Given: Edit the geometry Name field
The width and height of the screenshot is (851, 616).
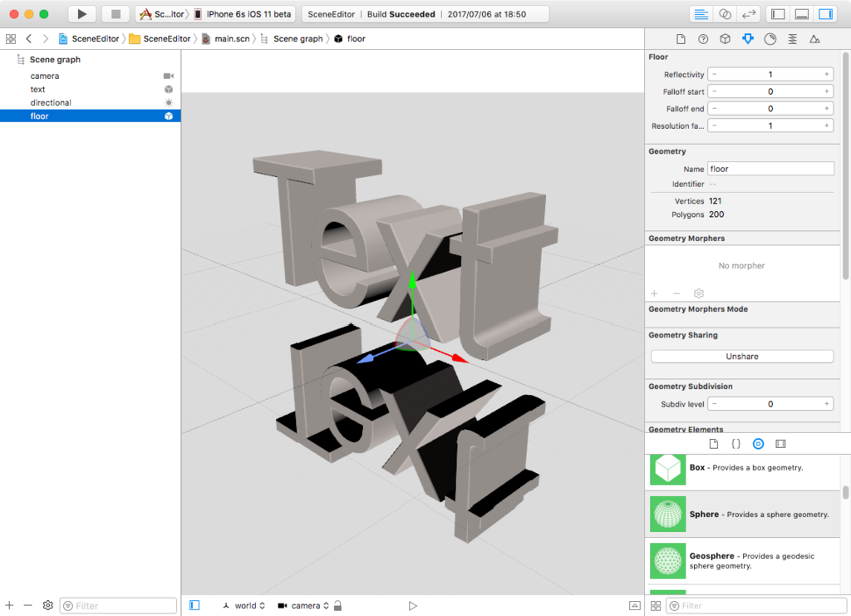Looking at the screenshot, I should click(770, 169).
